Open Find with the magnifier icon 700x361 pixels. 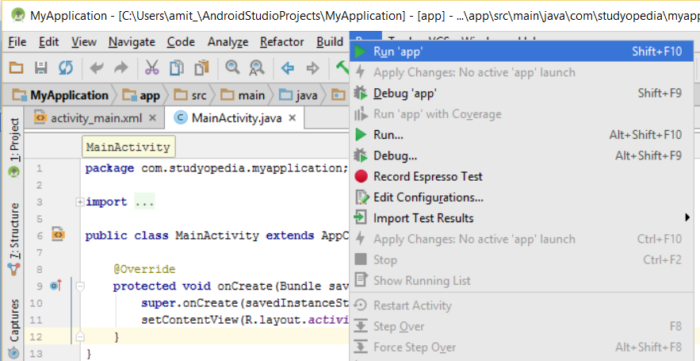click(232, 68)
